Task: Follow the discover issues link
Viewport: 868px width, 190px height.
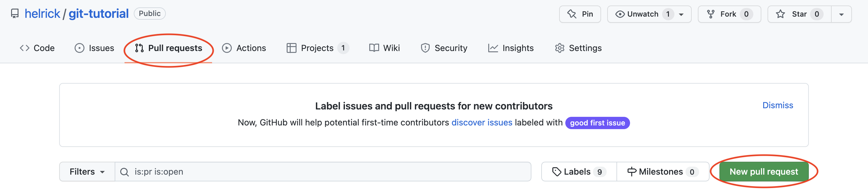Action: click(x=481, y=122)
